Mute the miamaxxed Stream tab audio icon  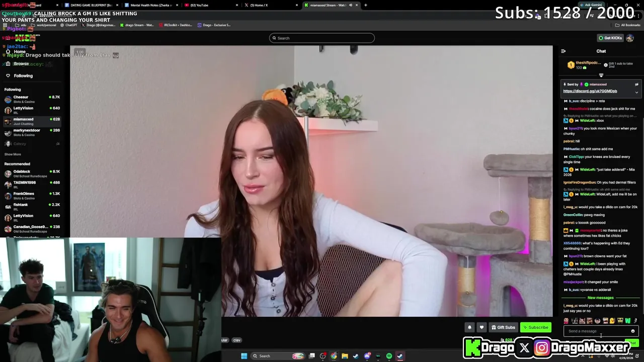351,5
